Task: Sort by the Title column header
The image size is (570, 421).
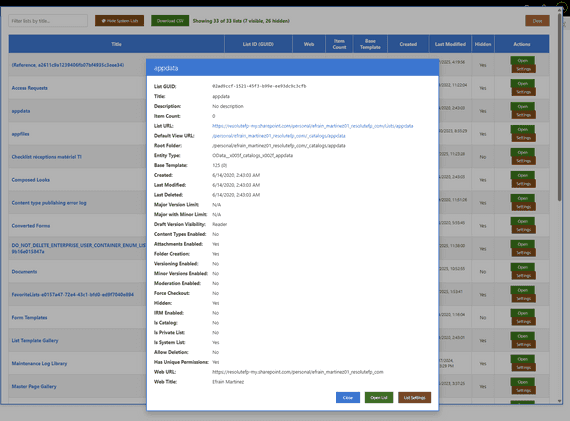Action: pos(116,44)
